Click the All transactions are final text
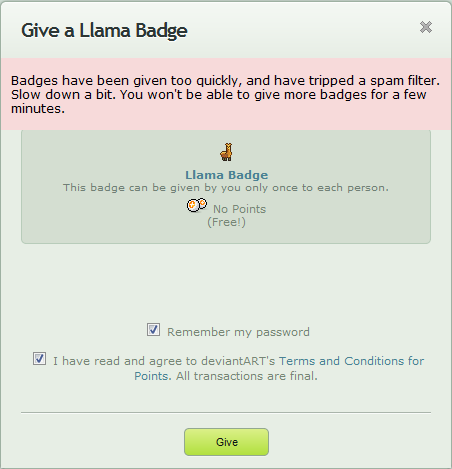452x469 pixels. (247, 376)
